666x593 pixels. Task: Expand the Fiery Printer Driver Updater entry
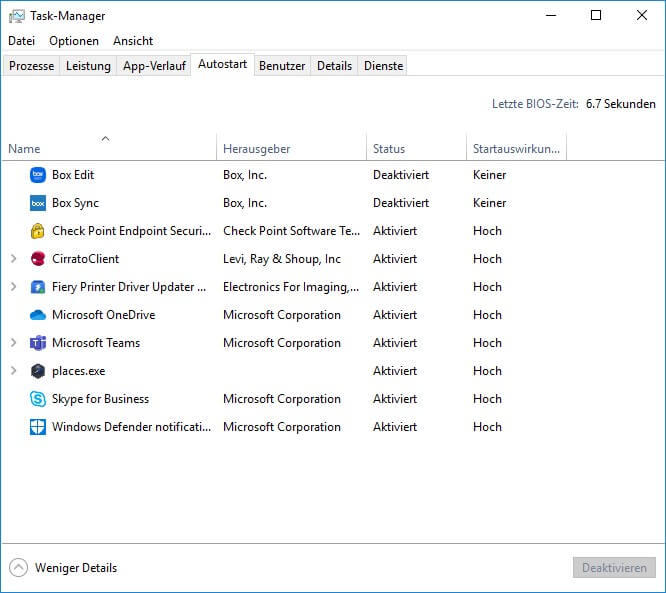[x=14, y=287]
